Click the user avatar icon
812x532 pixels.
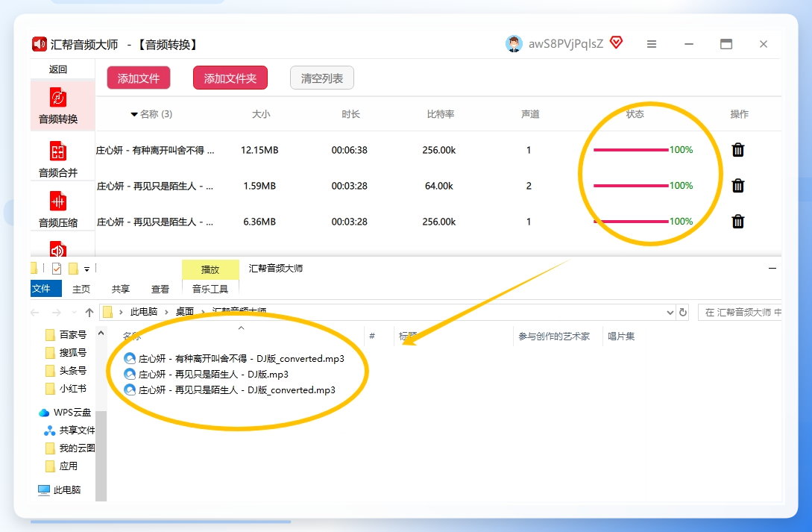click(x=514, y=44)
